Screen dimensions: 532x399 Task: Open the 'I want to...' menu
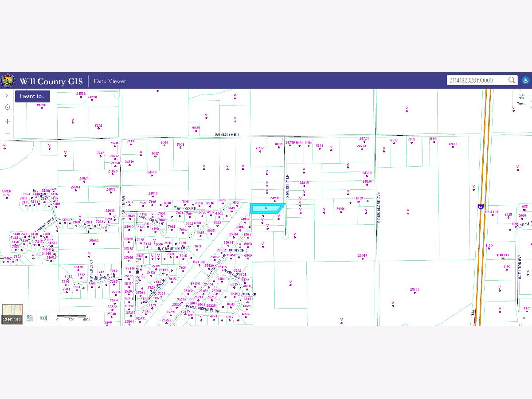pos(32,96)
